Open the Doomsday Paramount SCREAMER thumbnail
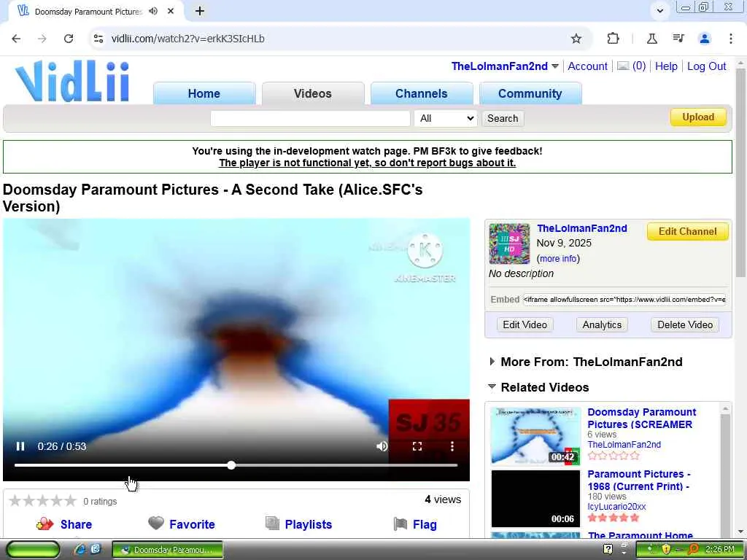 pos(535,436)
